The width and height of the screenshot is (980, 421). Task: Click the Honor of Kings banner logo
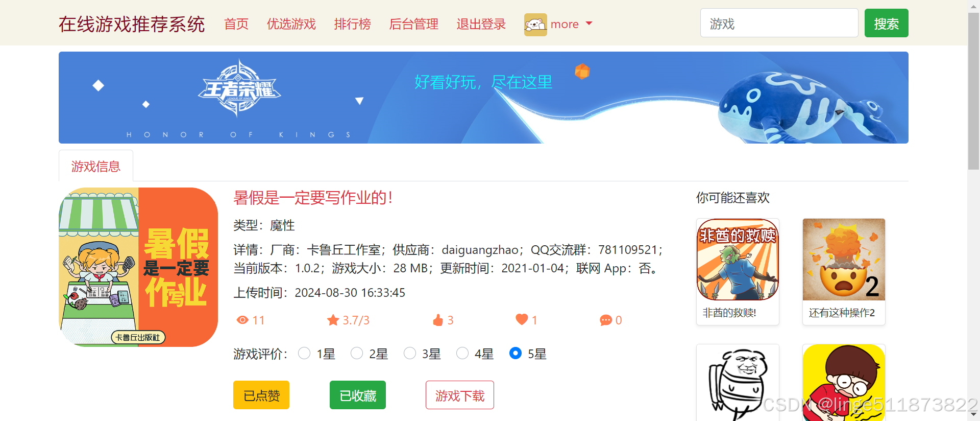(239, 89)
